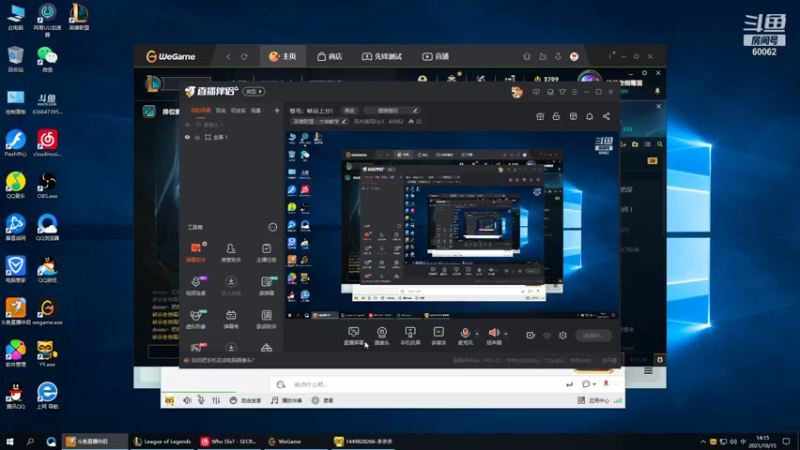Toggle the preview eye icon near settings
The width and height of the screenshot is (800, 450).
[547, 336]
